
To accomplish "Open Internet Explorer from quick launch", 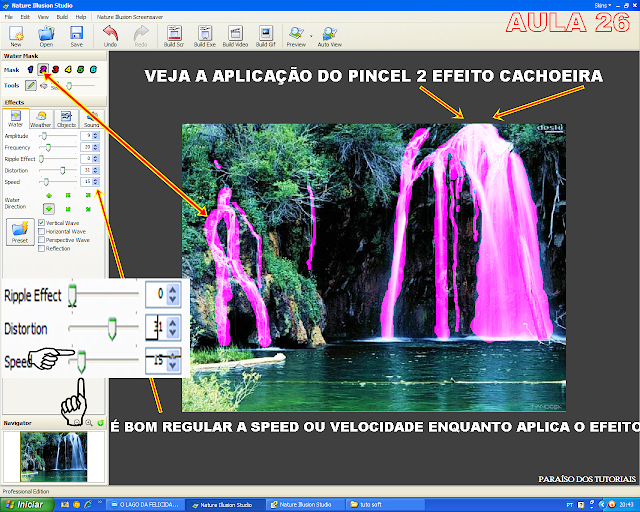I will click(87, 505).
